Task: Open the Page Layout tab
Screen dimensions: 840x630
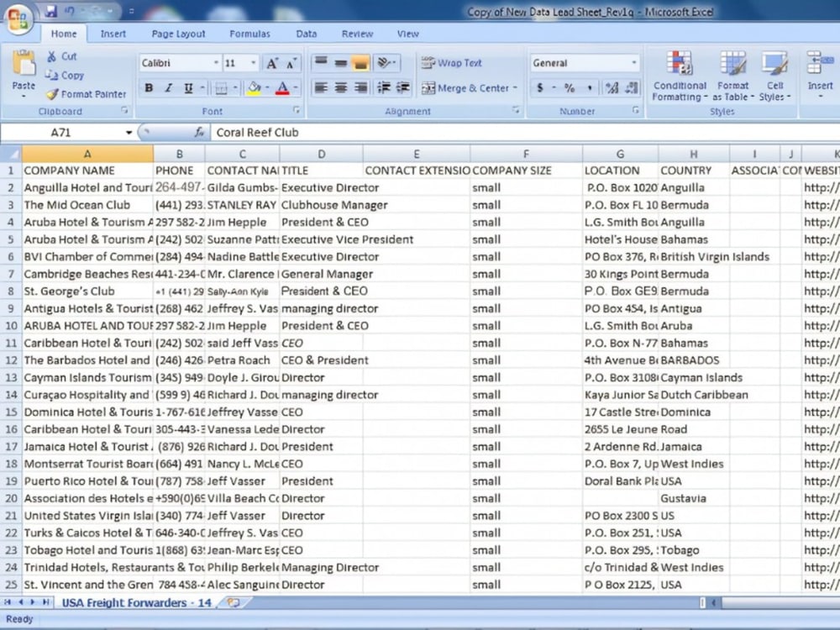Action: (178, 34)
